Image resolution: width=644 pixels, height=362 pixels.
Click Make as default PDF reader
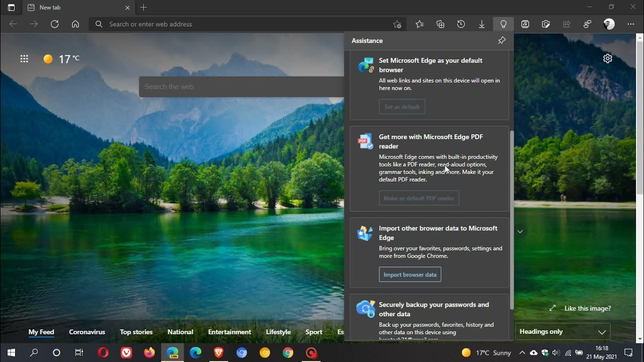[419, 198]
